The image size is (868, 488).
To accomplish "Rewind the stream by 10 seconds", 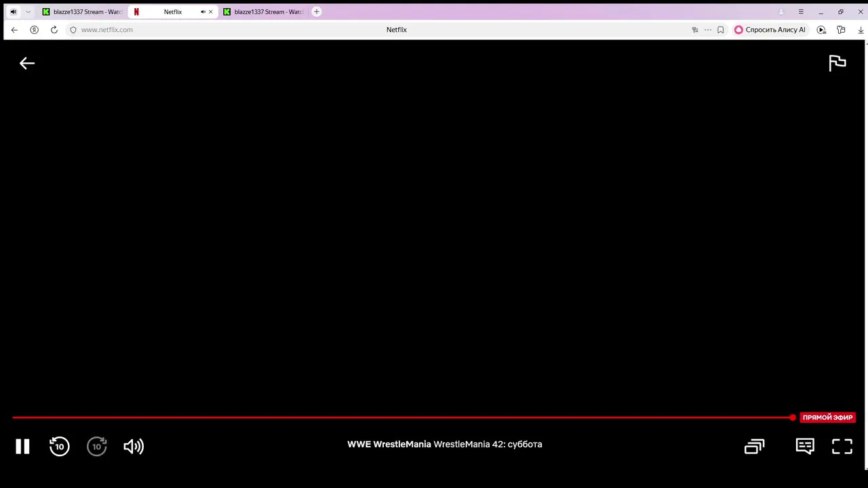I will click(60, 446).
